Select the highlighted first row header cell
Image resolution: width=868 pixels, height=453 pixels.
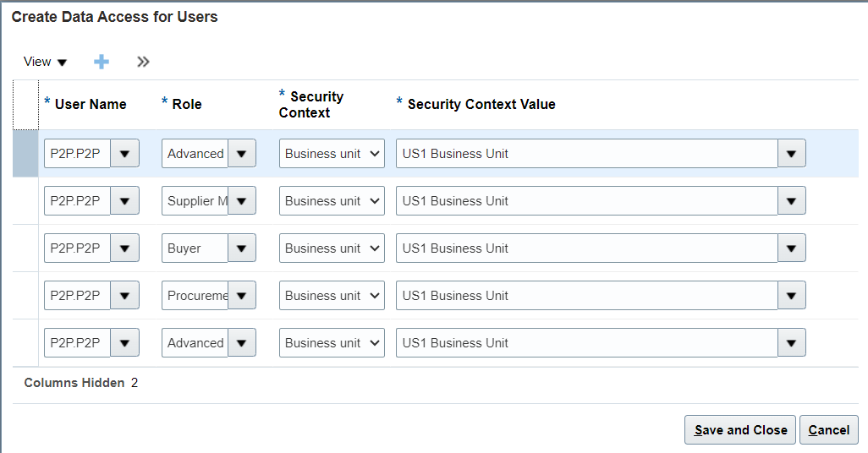pos(25,153)
